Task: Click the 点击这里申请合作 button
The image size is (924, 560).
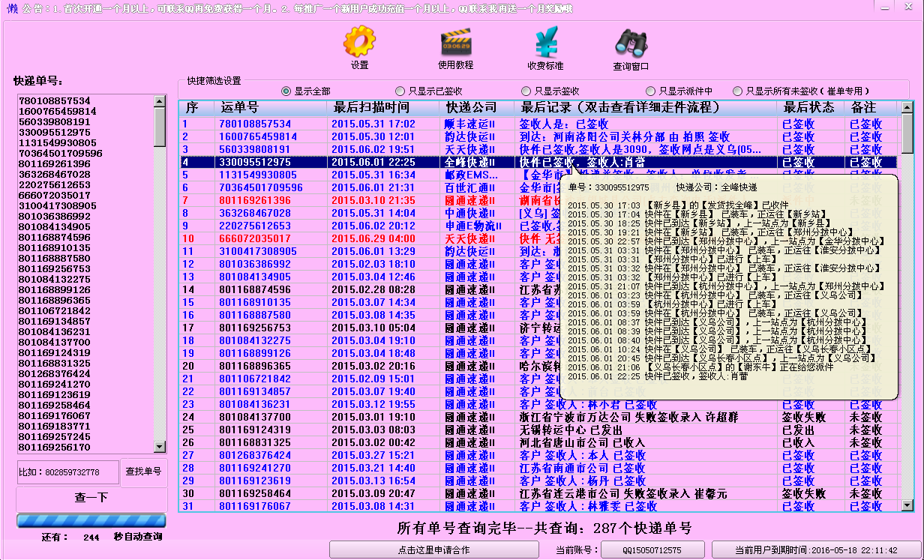Action: pyautogui.click(x=434, y=550)
